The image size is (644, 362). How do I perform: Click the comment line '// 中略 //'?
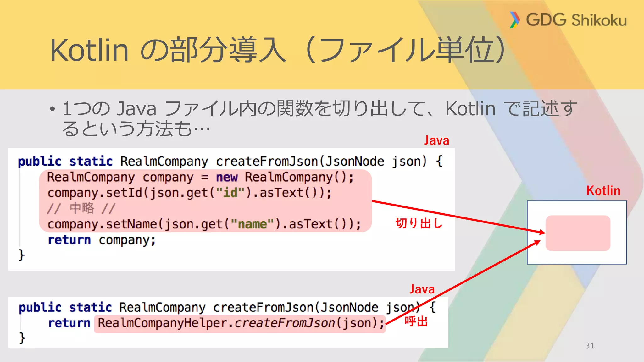coord(81,208)
